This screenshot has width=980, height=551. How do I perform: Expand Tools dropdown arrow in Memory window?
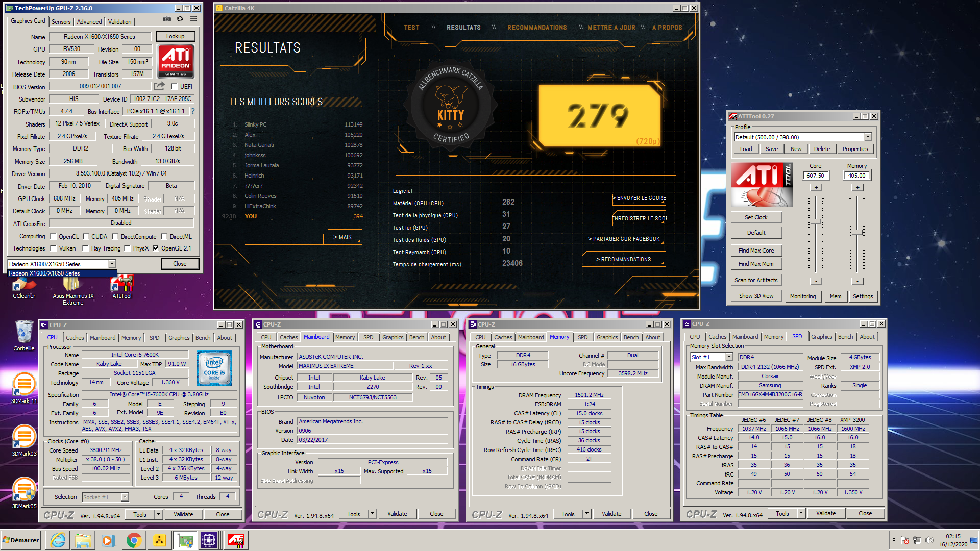(586, 514)
